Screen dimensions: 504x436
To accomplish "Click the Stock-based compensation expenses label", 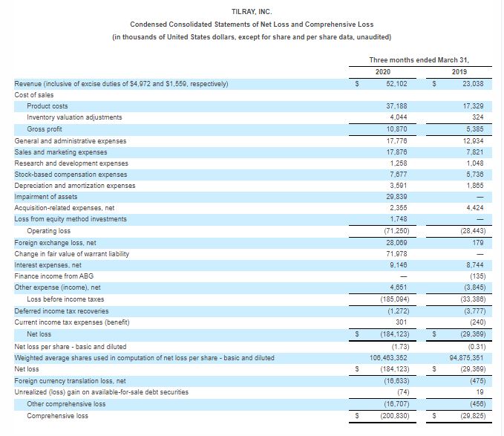I will (75, 175).
